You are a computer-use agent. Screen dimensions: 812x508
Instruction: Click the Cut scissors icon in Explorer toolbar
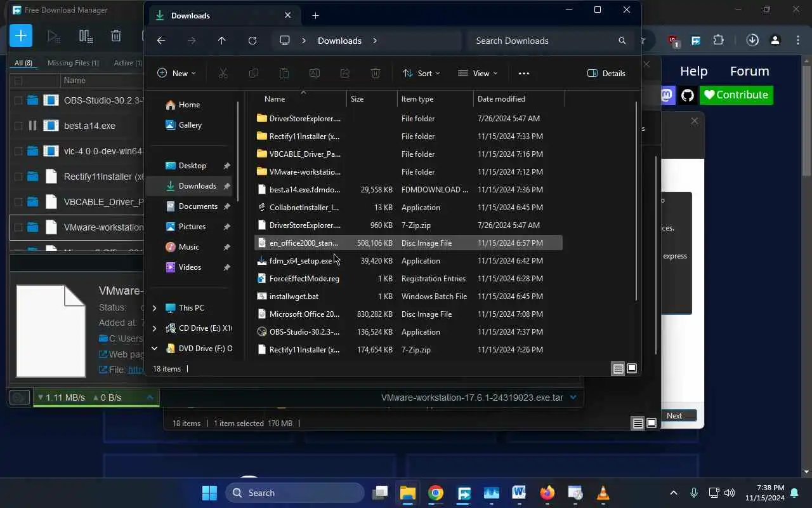[223, 73]
